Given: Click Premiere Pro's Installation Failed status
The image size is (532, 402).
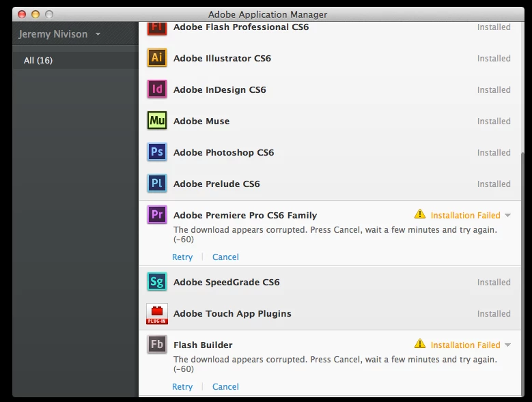Looking at the screenshot, I should 466,215.
